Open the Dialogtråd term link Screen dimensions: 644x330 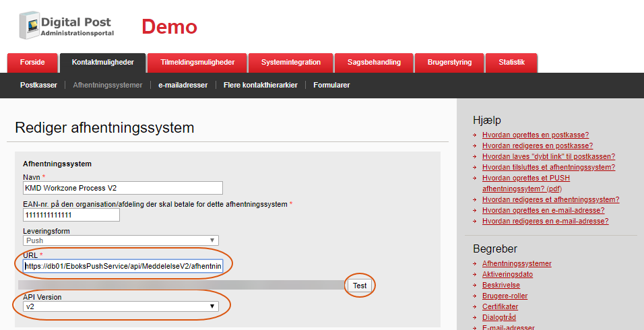click(499, 317)
